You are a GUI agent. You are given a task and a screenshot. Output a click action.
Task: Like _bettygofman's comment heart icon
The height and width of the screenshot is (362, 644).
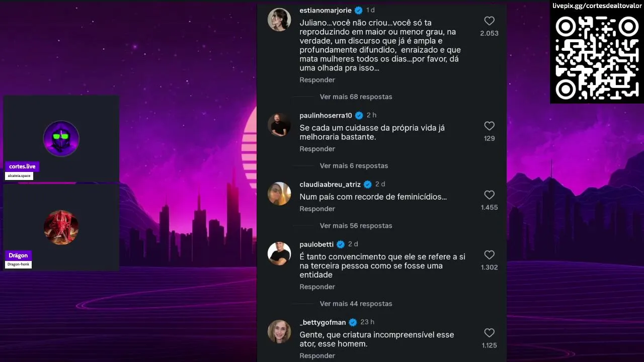pos(489,333)
